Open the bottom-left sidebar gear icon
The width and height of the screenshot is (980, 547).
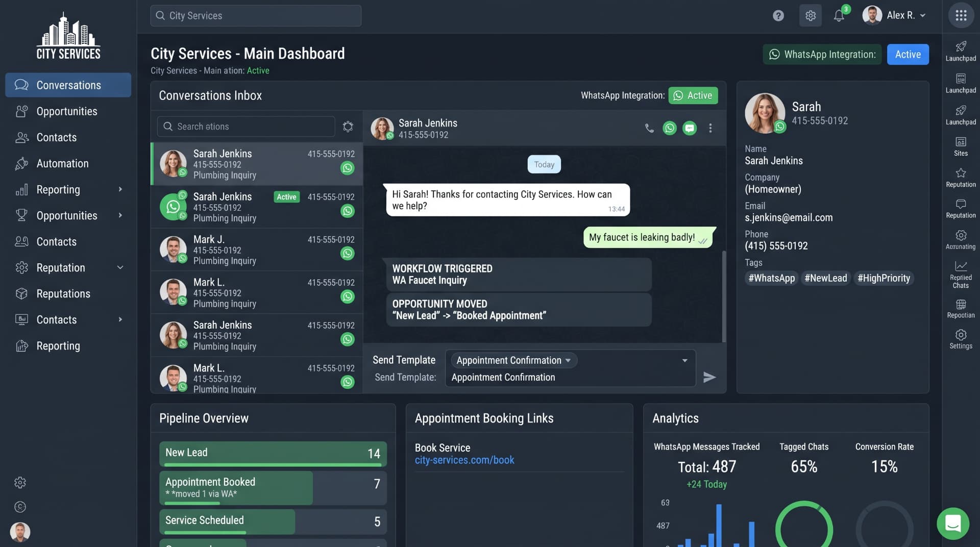[x=20, y=482]
